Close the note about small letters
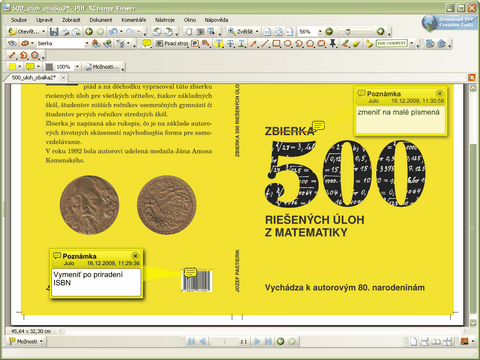The image size is (480, 360). pos(440,93)
